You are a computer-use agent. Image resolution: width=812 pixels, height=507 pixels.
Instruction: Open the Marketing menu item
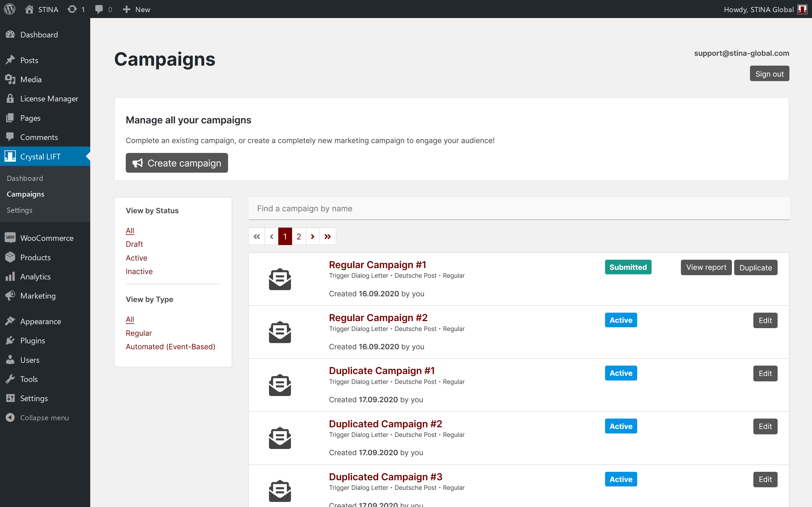(x=38, y=296)
